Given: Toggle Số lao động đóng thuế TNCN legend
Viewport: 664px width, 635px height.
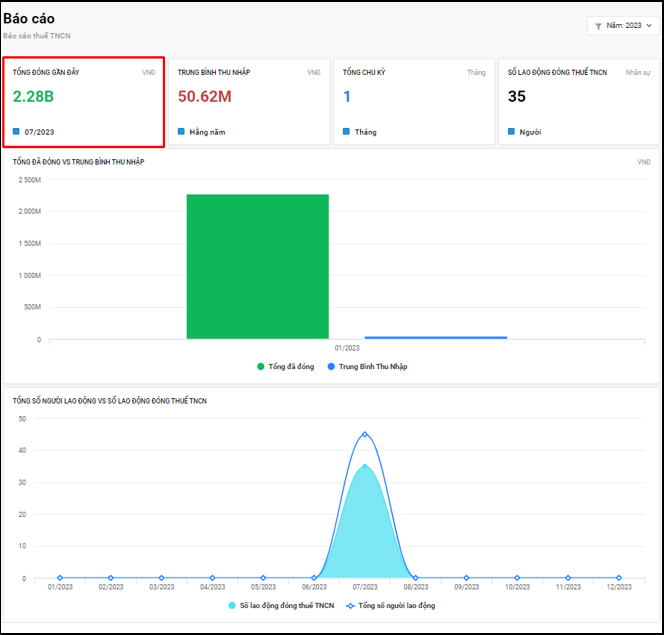Looking at the screenshot, I should [281, 605].
